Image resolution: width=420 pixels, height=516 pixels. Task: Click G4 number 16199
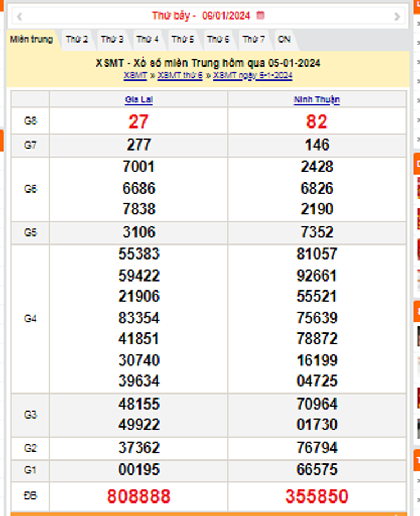pos(317,360)
